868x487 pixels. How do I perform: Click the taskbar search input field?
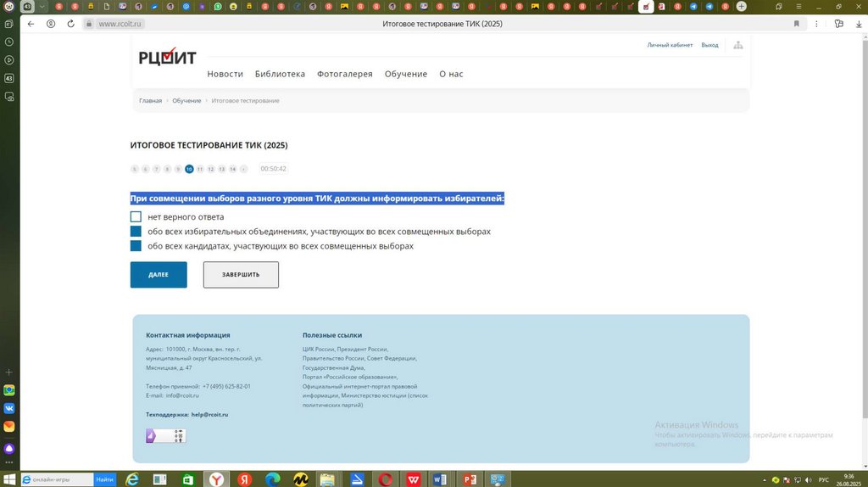57,479
